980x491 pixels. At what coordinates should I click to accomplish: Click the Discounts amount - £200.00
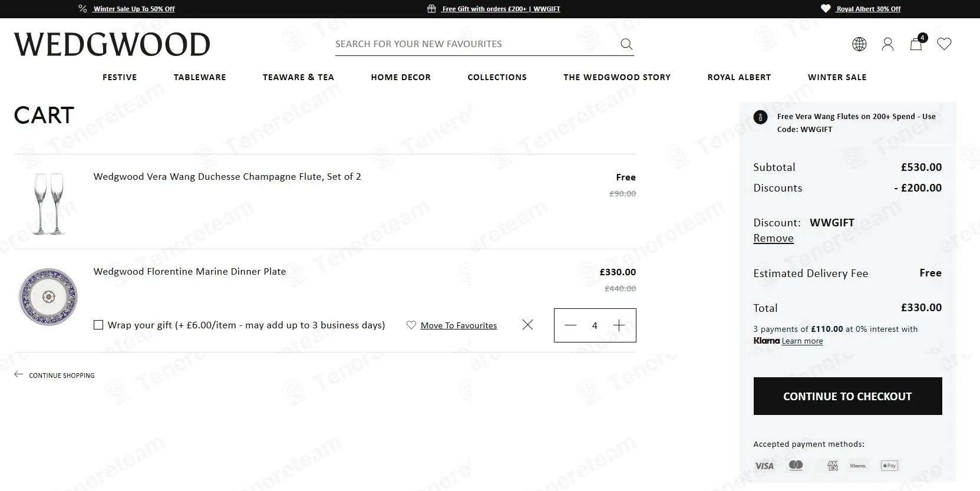[x=918, y=188]
